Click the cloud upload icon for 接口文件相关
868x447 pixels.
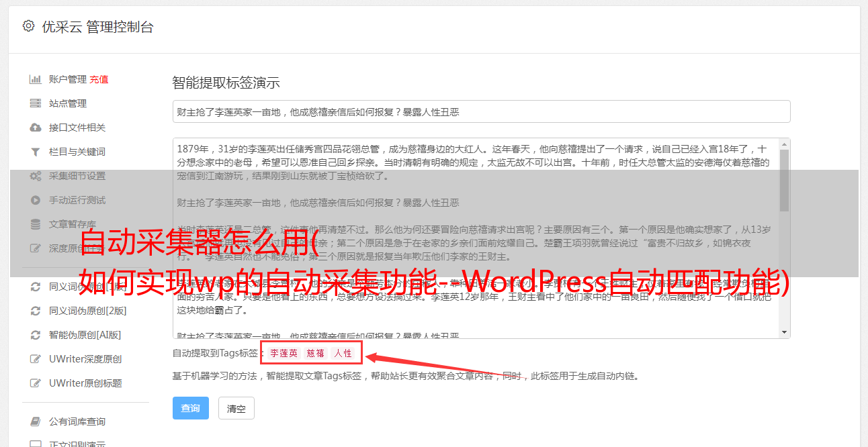(x=36, y=128)
